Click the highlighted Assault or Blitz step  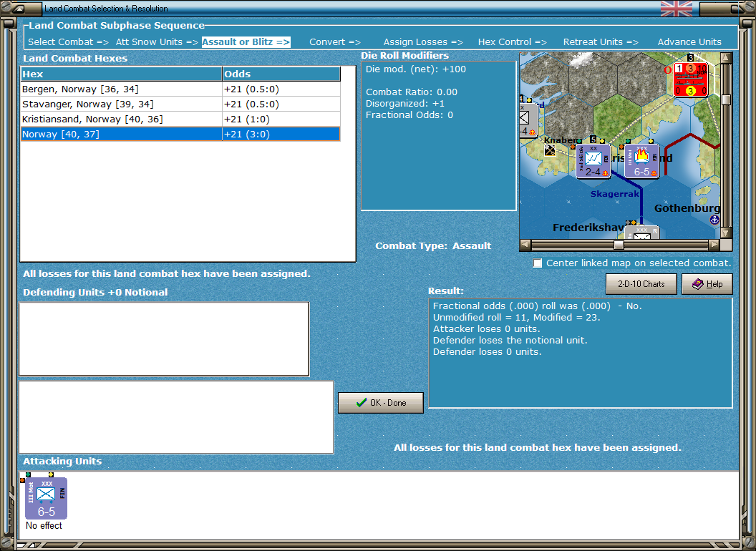(x=246, y=42)
